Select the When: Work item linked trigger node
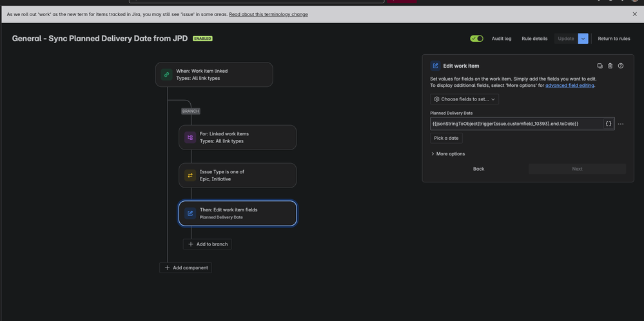This screenshot has height=321, width=644. tap(214, 74)
